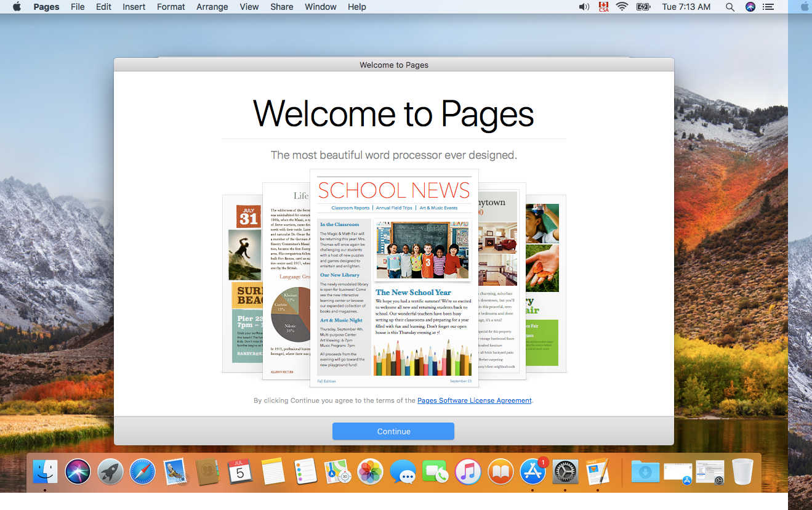The width and height of the screenshot is (812, 510).
Task: Open the Wi-Fi status menu
Action: [x=622, y=7]
